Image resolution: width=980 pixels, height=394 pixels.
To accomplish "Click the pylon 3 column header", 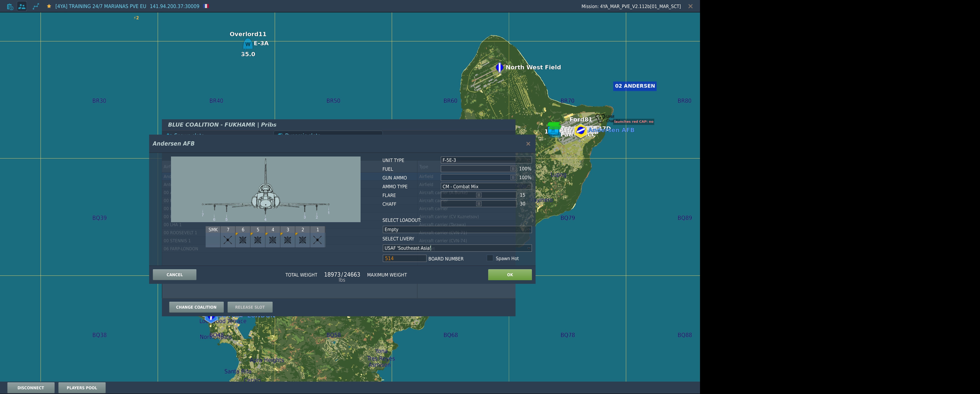I will click(x=288, y=229).
